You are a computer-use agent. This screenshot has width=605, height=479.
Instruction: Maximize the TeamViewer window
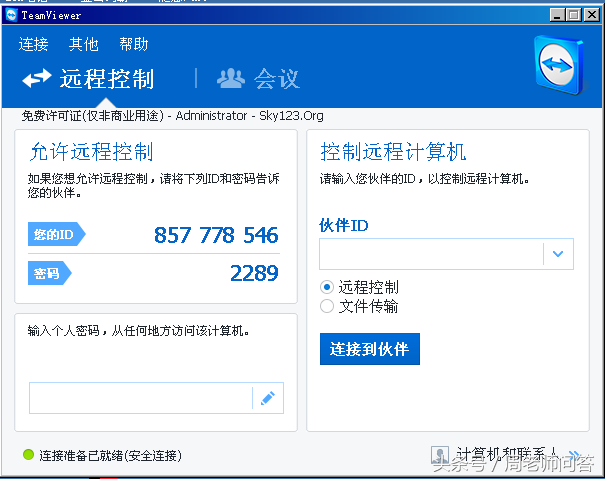[x=574, y=15]
